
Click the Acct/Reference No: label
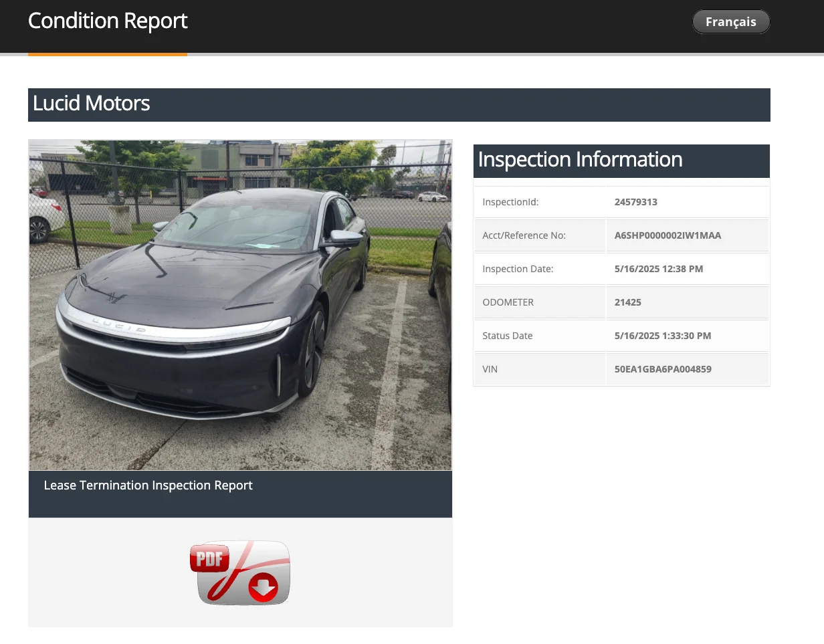click(x=524, y=235)
